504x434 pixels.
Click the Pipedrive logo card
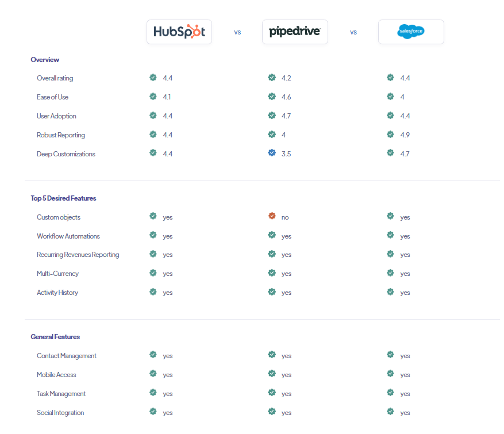pyautogui.click(x=295, y=32)
